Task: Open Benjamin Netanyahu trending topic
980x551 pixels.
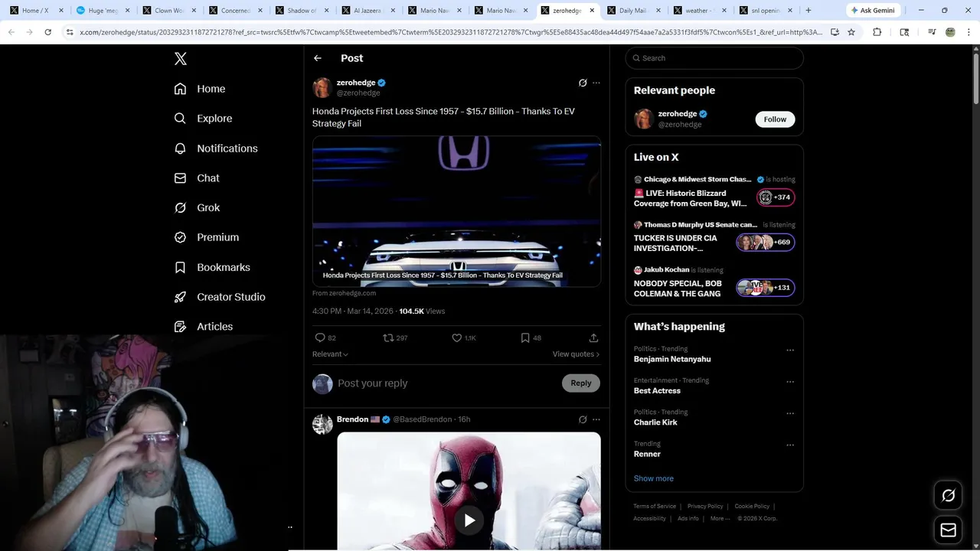Action: 672,359
